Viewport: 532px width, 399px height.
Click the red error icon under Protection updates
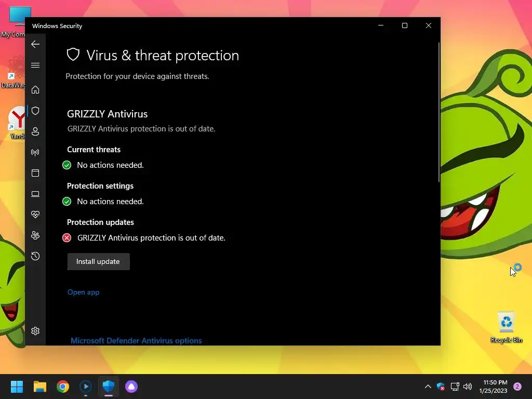point(67,238)
